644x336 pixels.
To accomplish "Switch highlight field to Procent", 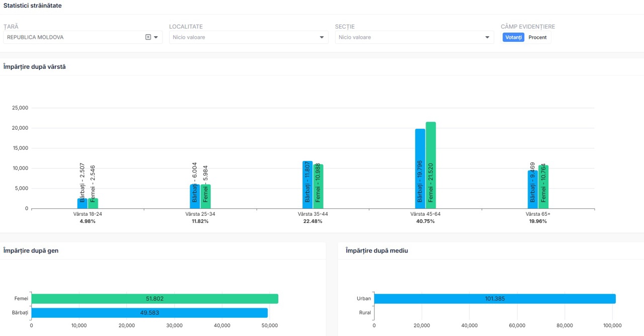I will pos(537,37).
